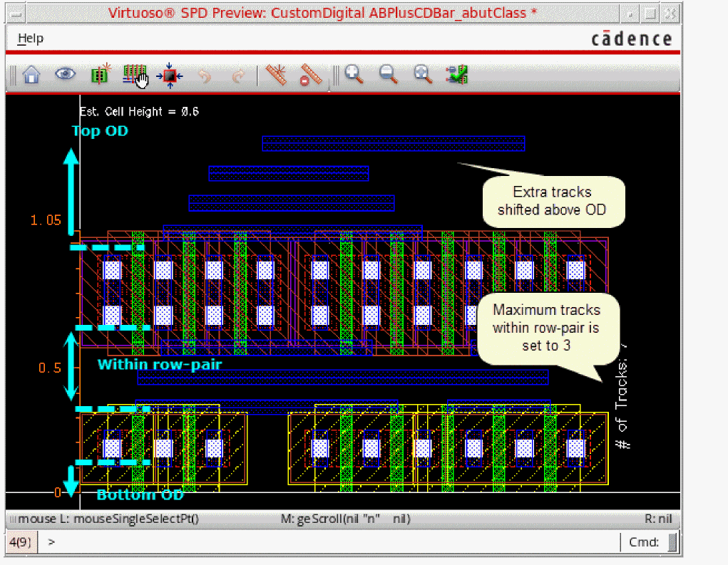
Task: Click the 'Top OD' label
Action: coord(100,131)
